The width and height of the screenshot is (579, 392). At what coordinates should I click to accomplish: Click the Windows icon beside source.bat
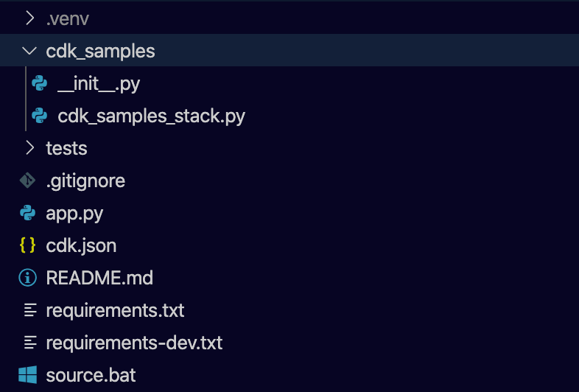click(28, 375)
